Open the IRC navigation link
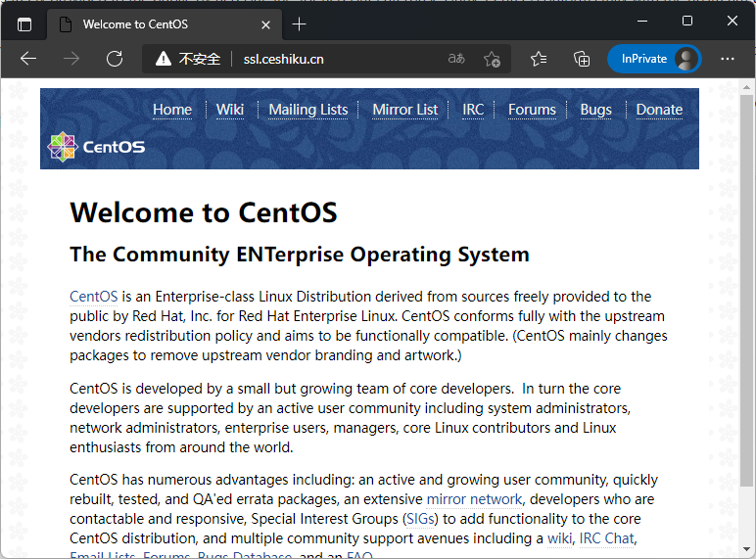756x559 pixels. pyautogui.click(x=473, y=110)
